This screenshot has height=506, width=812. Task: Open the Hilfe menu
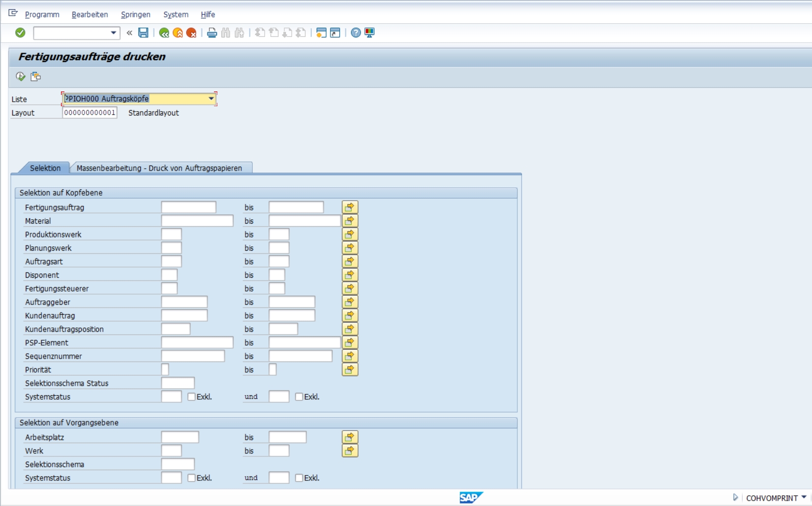[208, 14]
